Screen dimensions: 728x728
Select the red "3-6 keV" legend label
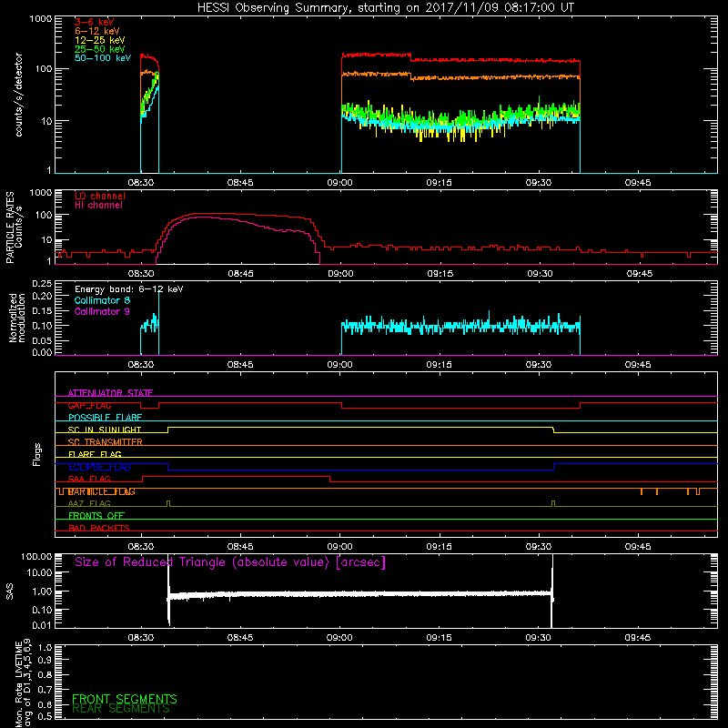(x=95, y=22)
